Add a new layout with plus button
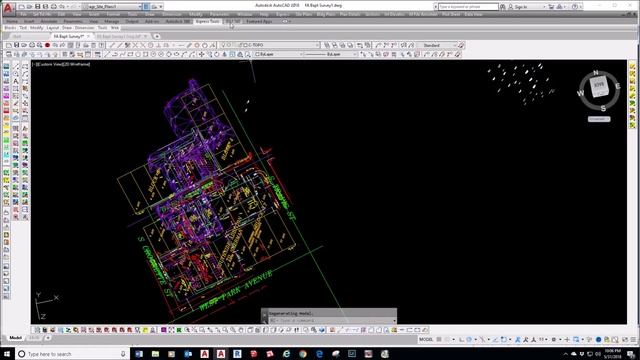The width and height of the screenshot is (640, 360). (x=48, y=338)
